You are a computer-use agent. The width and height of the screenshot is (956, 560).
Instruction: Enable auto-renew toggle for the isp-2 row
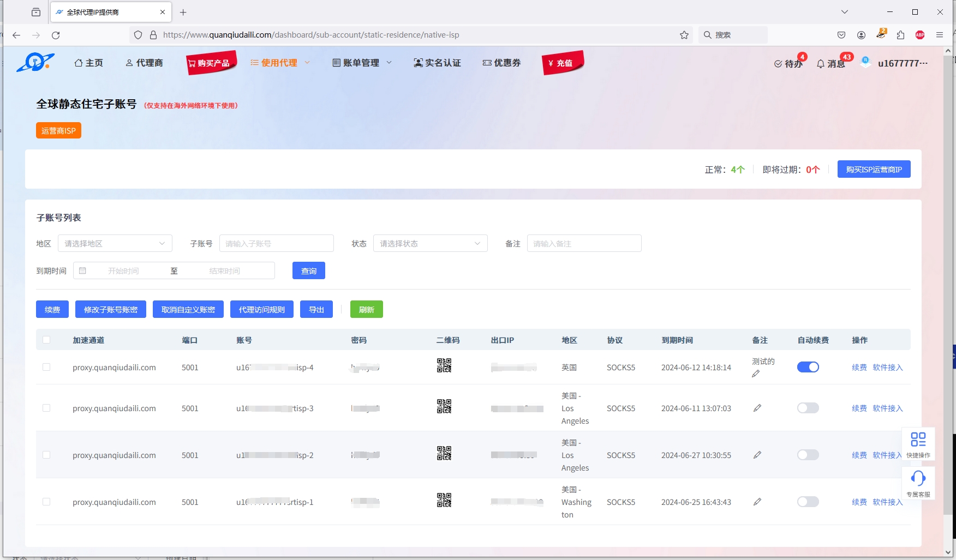coord(808,455)
